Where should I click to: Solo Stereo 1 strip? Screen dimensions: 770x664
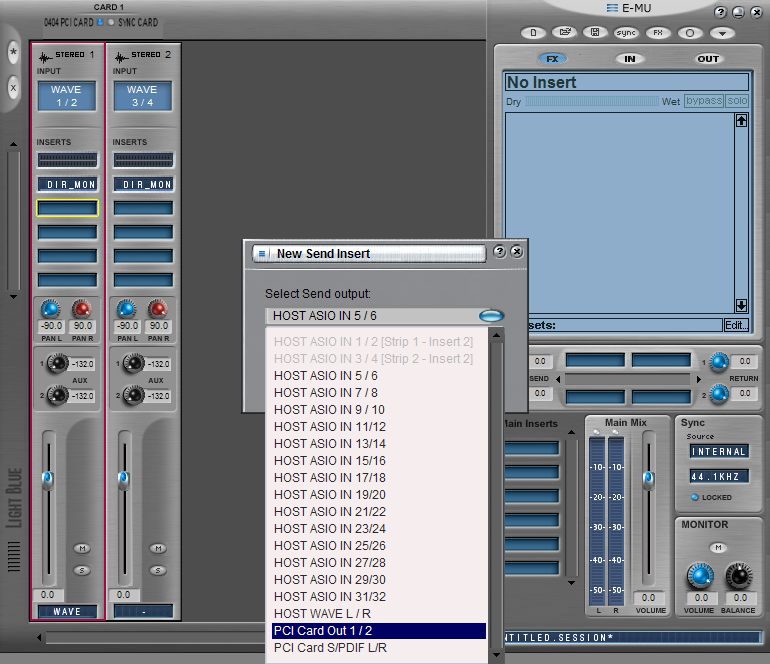(82, 570)
